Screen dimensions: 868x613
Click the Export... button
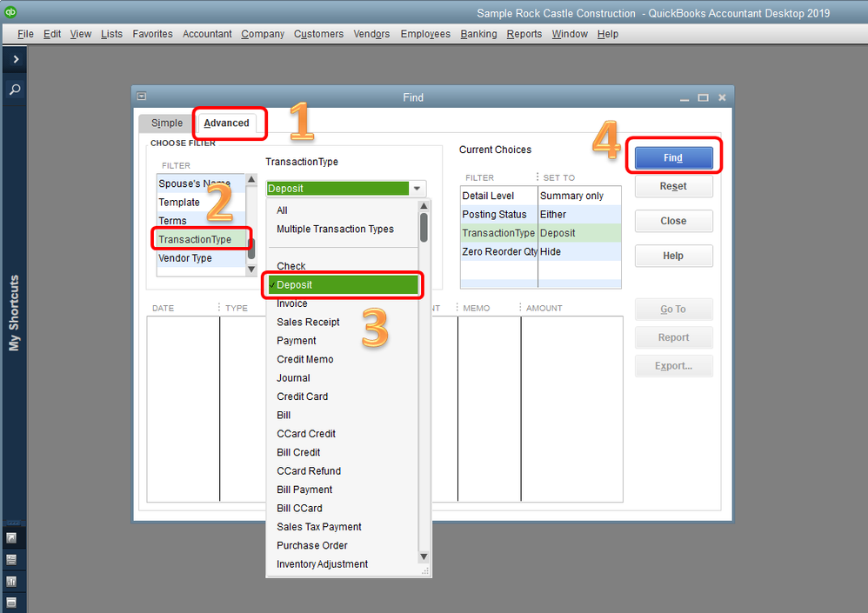pos(673,366)
